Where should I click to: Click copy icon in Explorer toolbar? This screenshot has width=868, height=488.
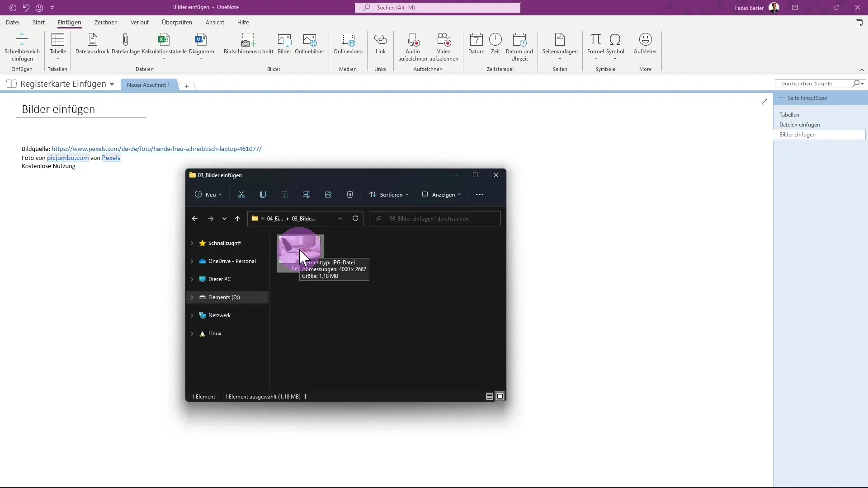[x=263, y=195]
